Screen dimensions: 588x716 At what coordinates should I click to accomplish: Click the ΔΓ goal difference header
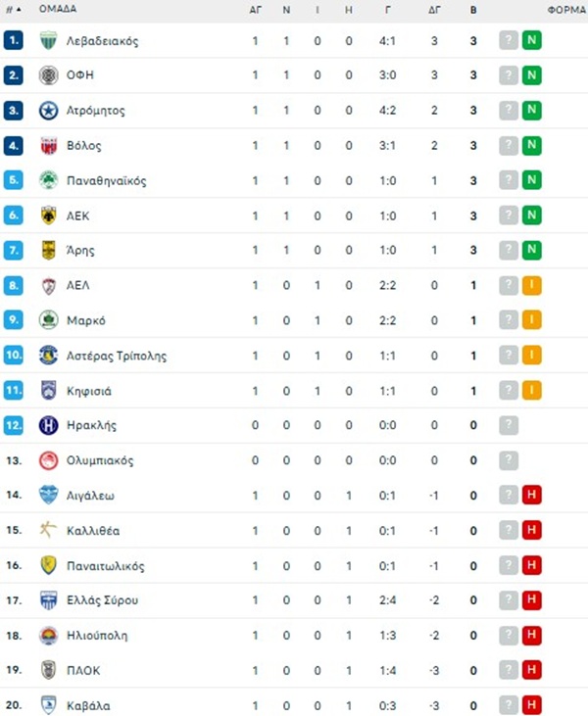pos(434,10)
